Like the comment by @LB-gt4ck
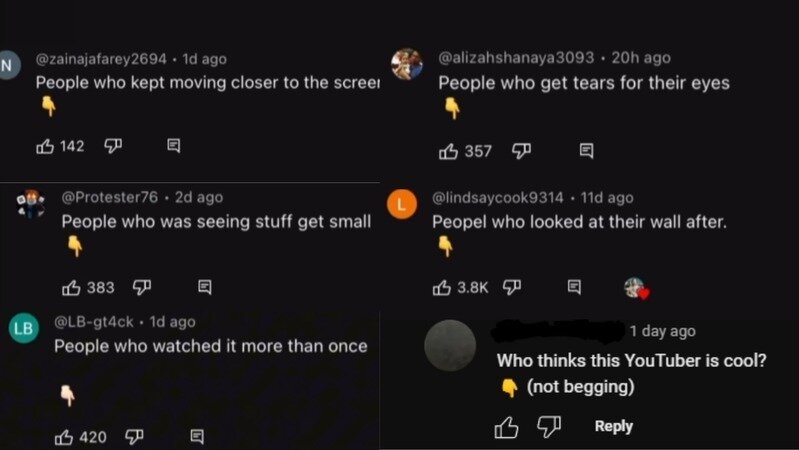The width and height of the screenshot is (799, 450). 64,437
